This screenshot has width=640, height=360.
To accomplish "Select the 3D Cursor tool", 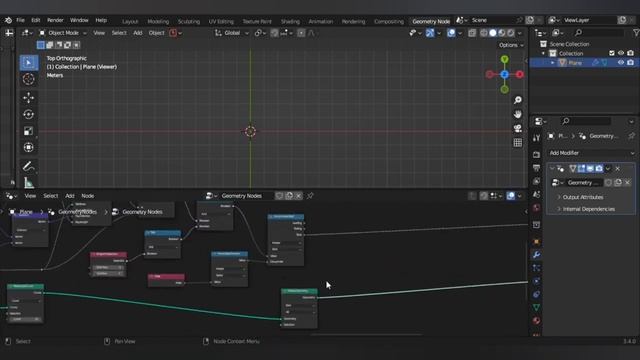I will pos(29,79).
